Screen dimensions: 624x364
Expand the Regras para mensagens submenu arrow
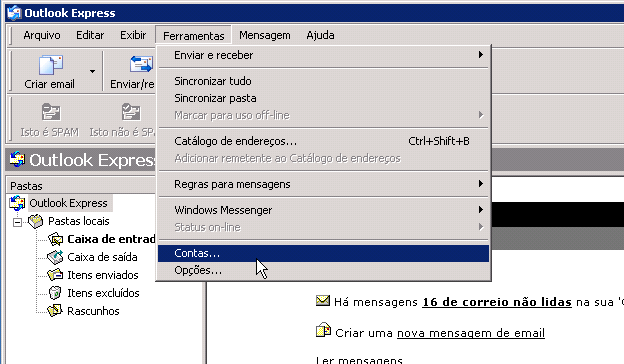481,183
